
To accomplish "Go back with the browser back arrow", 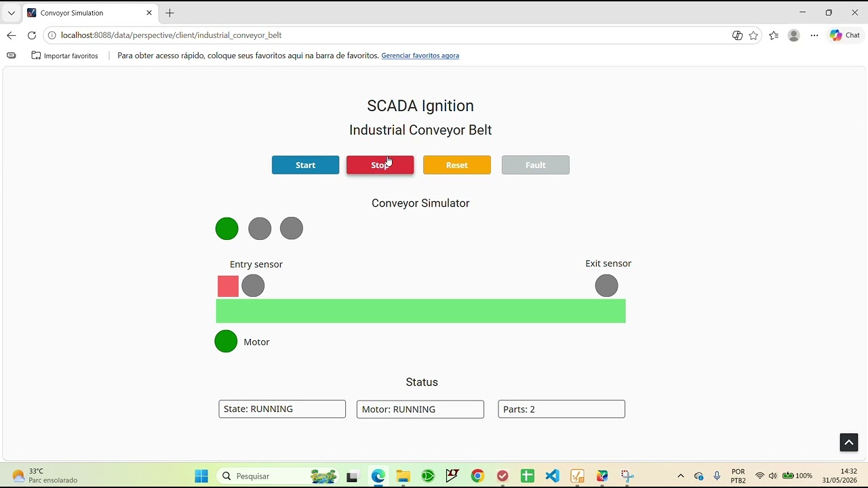I will point(12,35).
